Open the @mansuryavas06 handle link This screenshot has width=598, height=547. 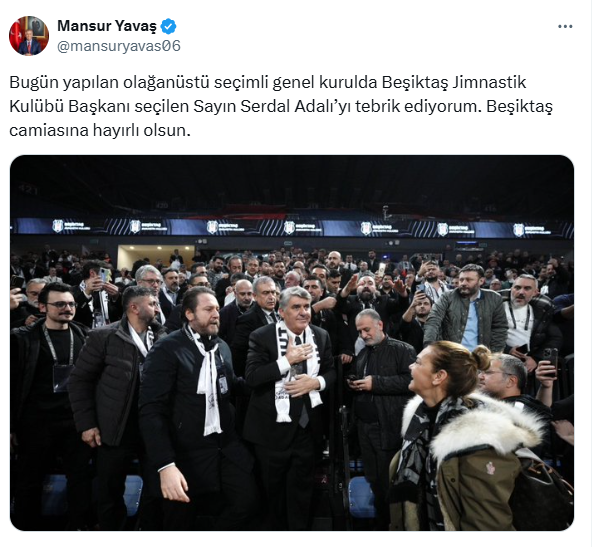pos(119,46)
